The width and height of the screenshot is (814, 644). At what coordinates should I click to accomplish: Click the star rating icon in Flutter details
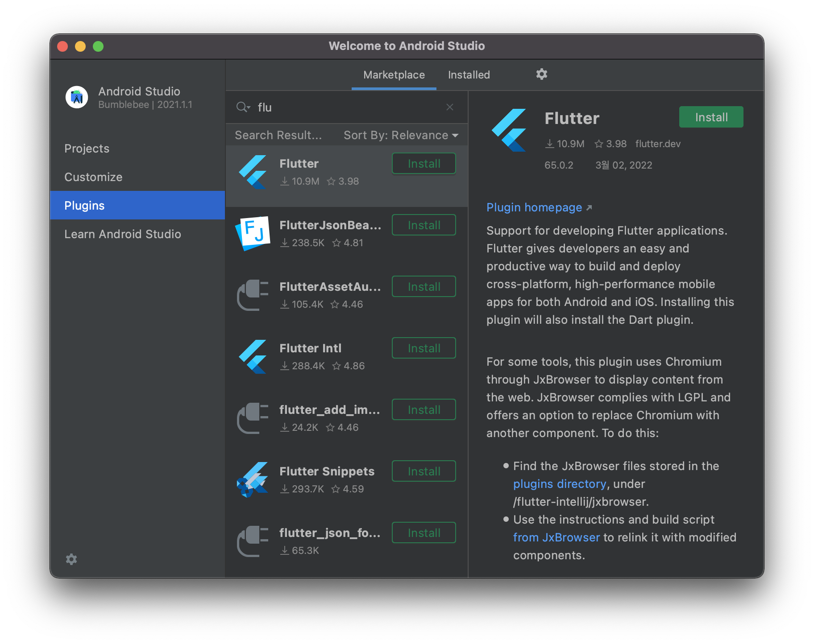point(599,144)
